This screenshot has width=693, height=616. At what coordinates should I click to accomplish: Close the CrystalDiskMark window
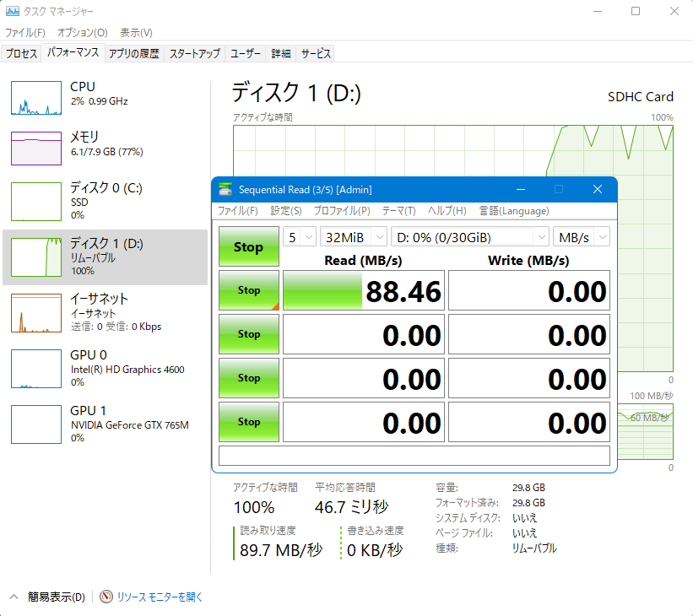tap(598, 189)
